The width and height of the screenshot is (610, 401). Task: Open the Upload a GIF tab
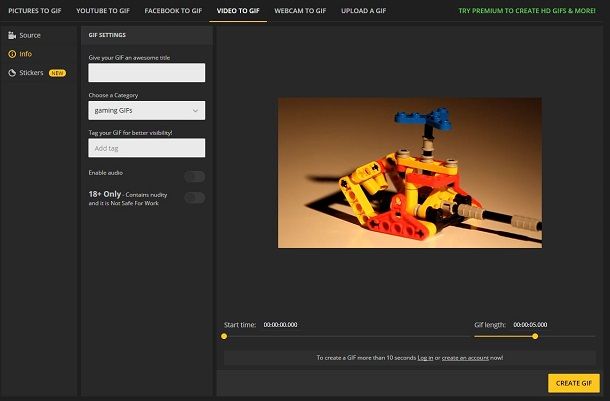tap(364, 10)
